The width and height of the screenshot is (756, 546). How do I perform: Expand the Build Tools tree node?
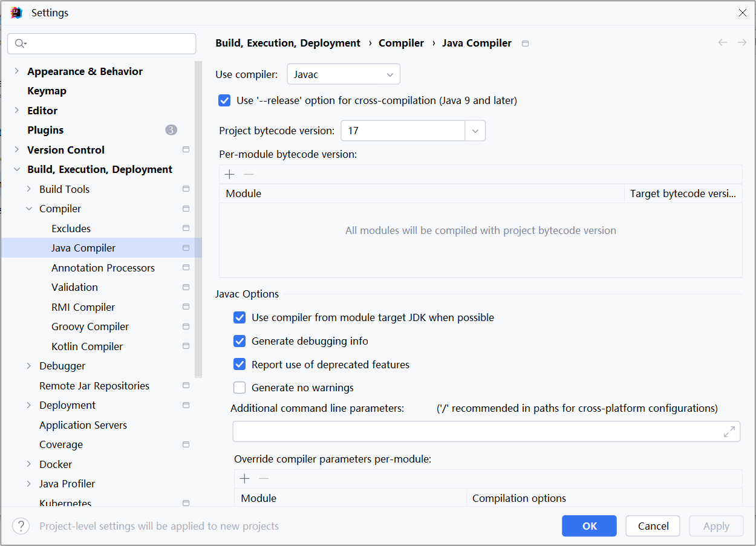click(x=28, y=189)
